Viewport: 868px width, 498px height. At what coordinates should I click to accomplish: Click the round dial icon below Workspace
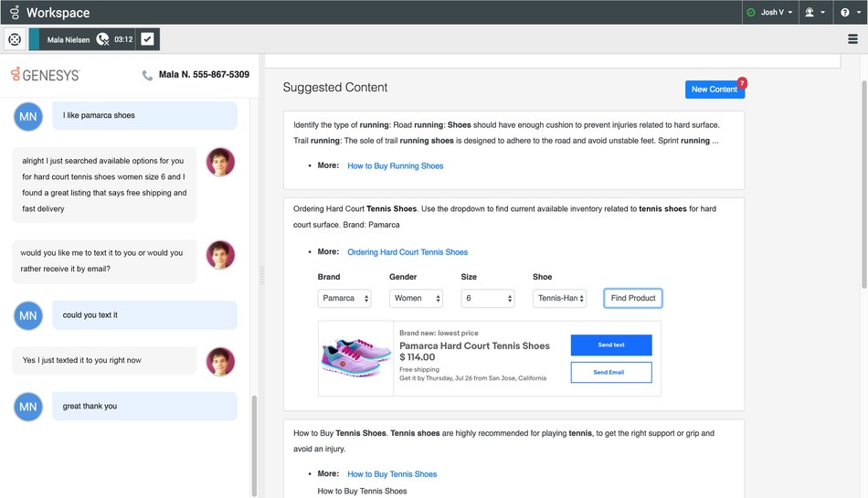(15, 39)
